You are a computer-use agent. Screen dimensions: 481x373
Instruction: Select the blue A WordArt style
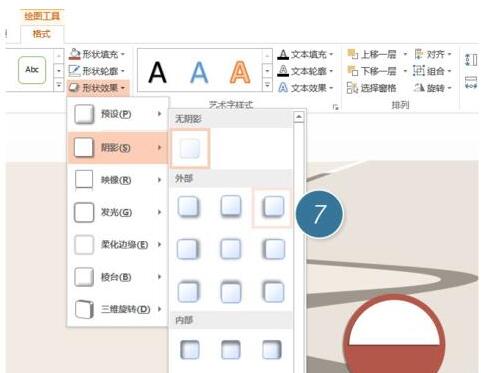pyautogui.click(x=199, y=72)
